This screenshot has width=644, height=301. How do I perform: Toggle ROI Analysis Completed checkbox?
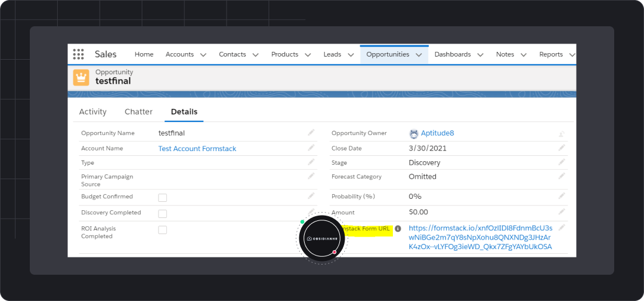point(163,230)
